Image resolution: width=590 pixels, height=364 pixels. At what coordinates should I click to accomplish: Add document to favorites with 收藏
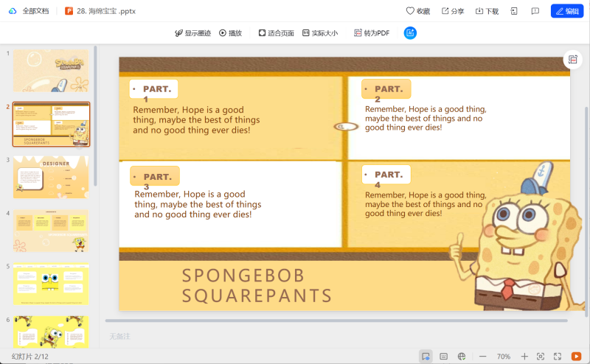(x=418, y=11)
